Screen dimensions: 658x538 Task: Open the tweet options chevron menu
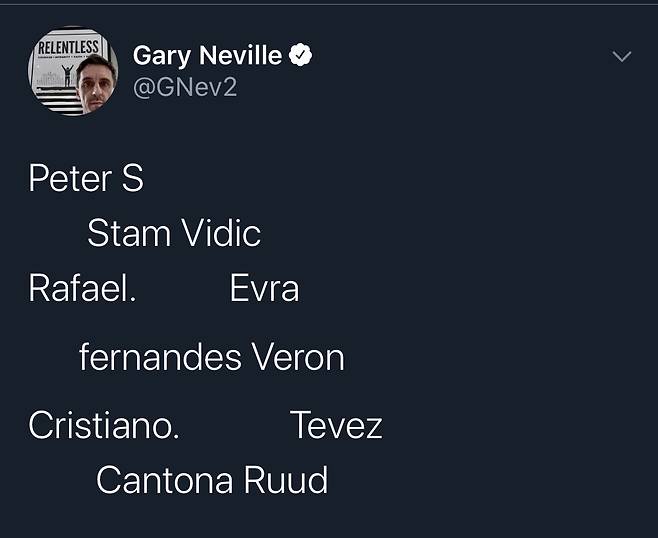622,57
